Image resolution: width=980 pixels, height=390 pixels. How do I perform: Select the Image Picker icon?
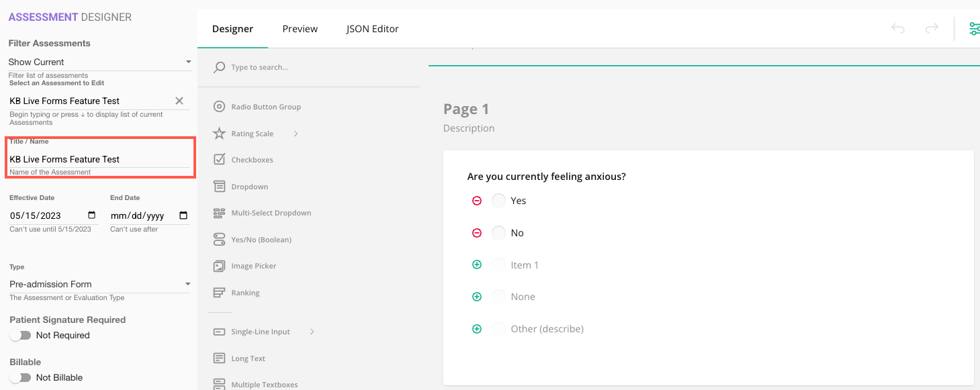(x=219, y=266)
